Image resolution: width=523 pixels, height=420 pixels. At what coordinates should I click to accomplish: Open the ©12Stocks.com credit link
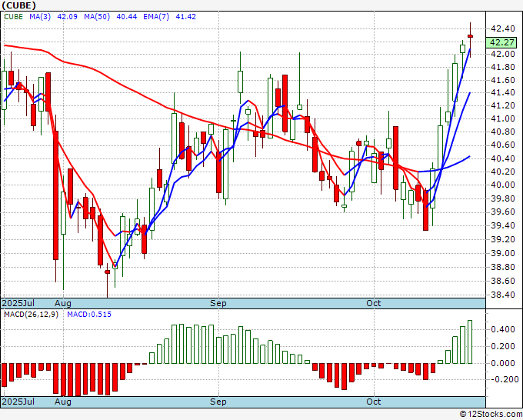(491, 414)
